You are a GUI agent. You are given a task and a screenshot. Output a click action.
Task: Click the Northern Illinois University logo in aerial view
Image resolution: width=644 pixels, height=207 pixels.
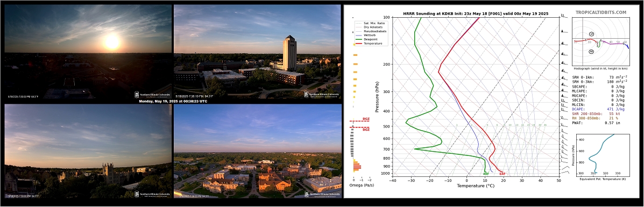pyautogui.click(x=322, y=194)
